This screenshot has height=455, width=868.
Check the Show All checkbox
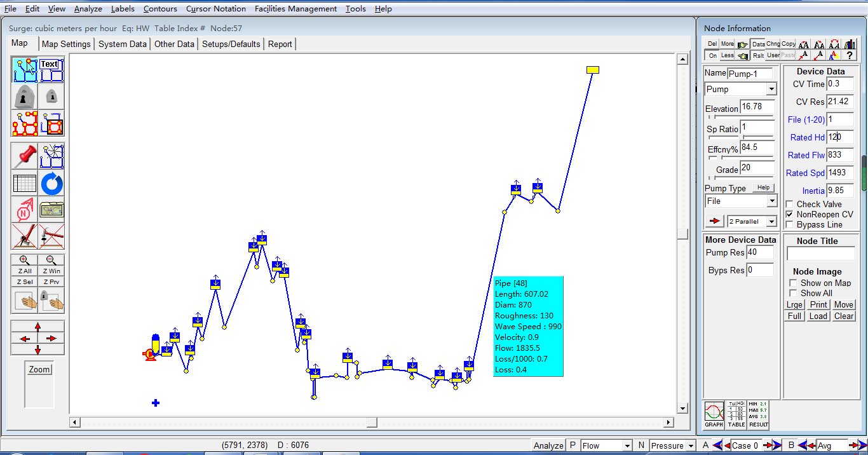793,293
